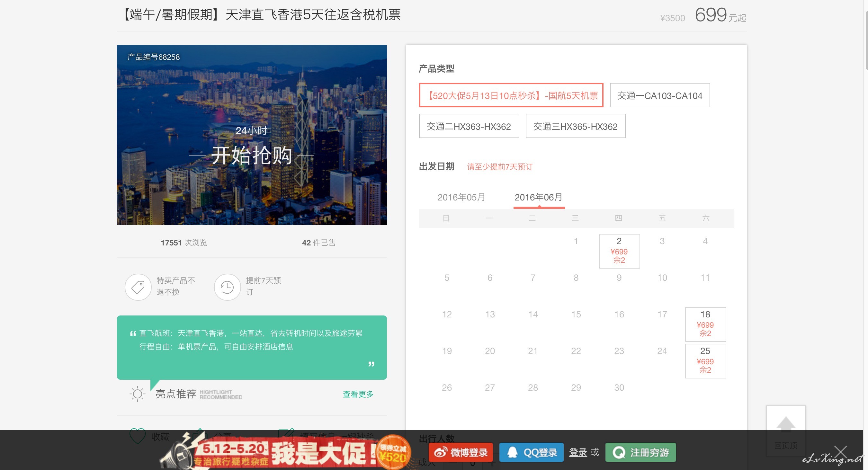Image resolution: width=868 pixels, height=470 pixels.
Task: Pick June 18 departure date ¥699
Action: pos(705,324)
